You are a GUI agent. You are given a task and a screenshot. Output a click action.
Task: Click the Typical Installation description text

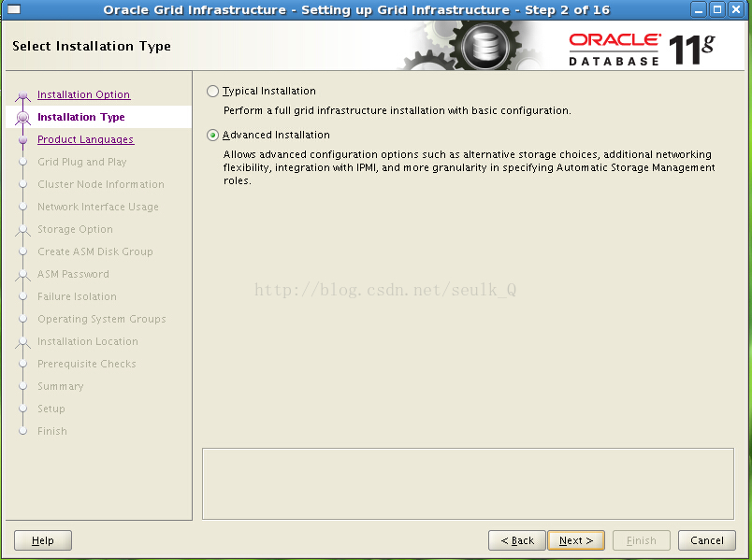point(398,110)
